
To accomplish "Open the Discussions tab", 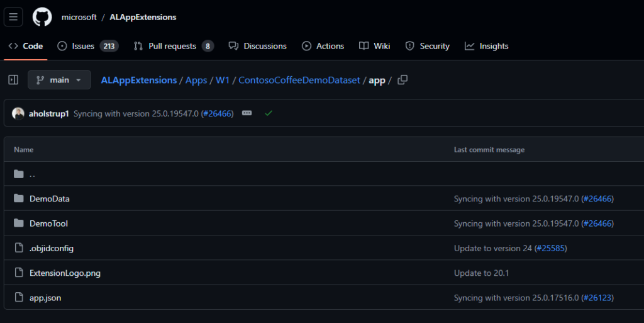I will tap(257, 46).
